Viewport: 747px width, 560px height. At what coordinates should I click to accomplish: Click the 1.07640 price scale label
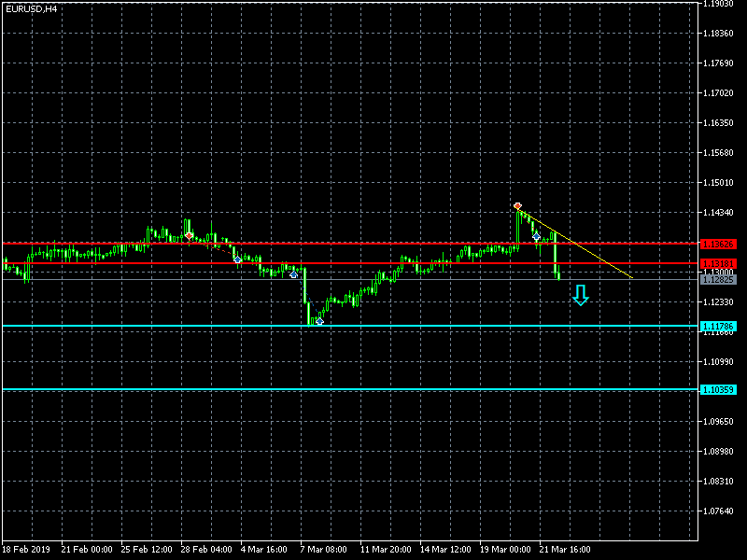718,511
